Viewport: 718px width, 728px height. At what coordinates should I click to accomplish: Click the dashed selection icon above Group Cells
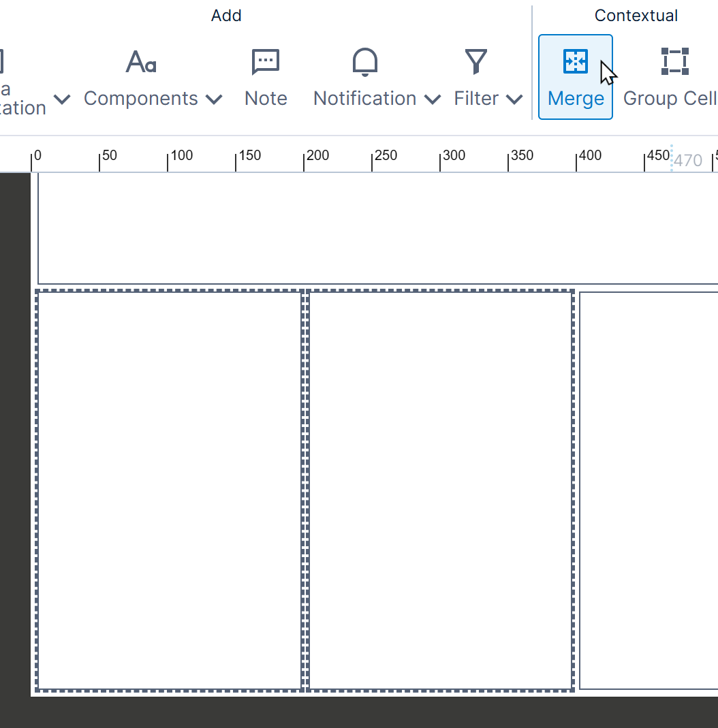(673, 61)
